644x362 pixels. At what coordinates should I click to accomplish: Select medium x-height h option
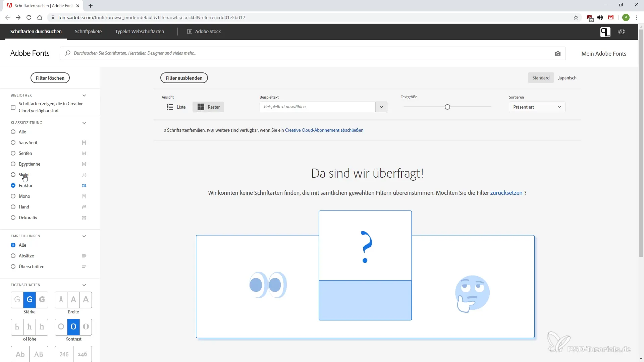point(30,327)
